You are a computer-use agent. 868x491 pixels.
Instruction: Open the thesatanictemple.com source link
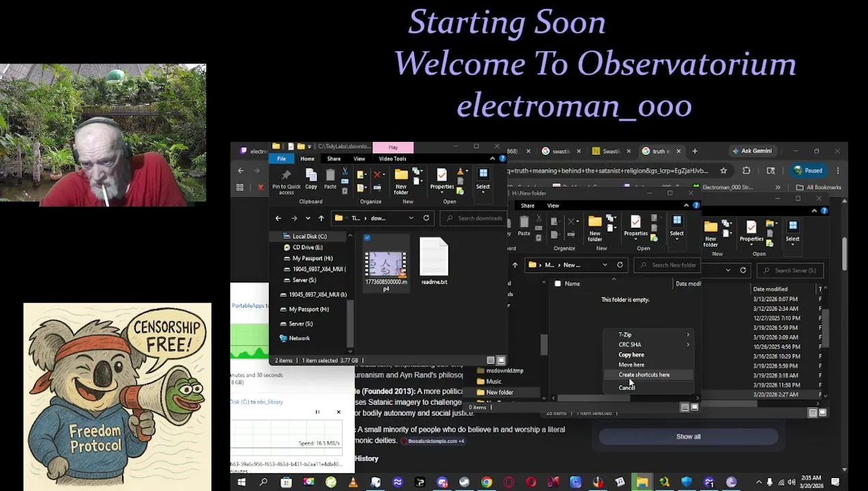433,441
